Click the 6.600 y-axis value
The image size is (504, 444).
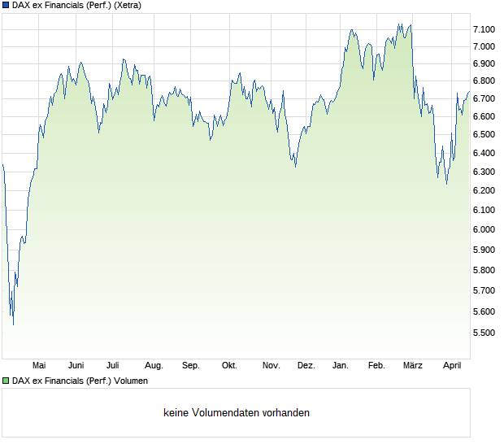pos(484,116)
